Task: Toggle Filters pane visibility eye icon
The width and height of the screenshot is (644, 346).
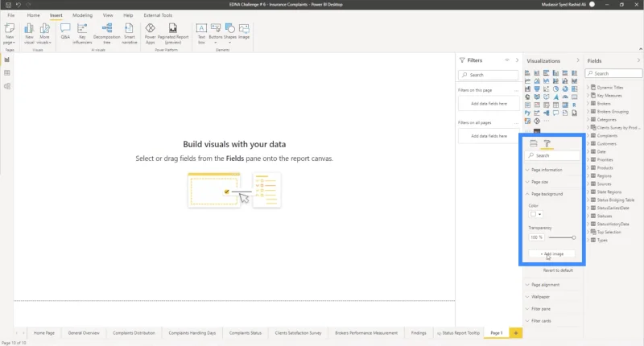Action: click(507, 60)
